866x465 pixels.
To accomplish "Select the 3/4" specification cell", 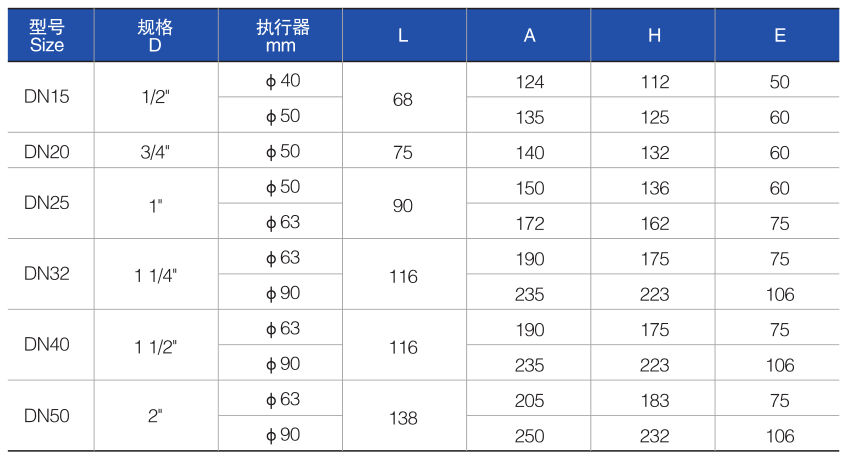I will pyautogui.click(x=156, y=150).
